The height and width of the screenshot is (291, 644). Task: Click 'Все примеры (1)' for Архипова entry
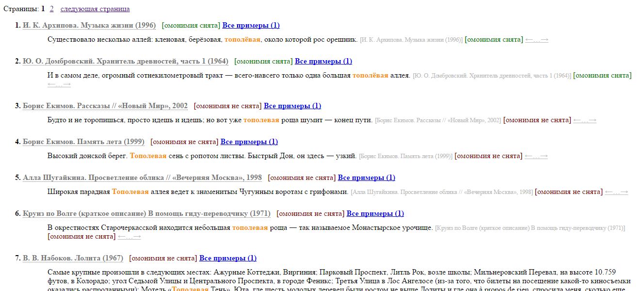tap(251, 25)
